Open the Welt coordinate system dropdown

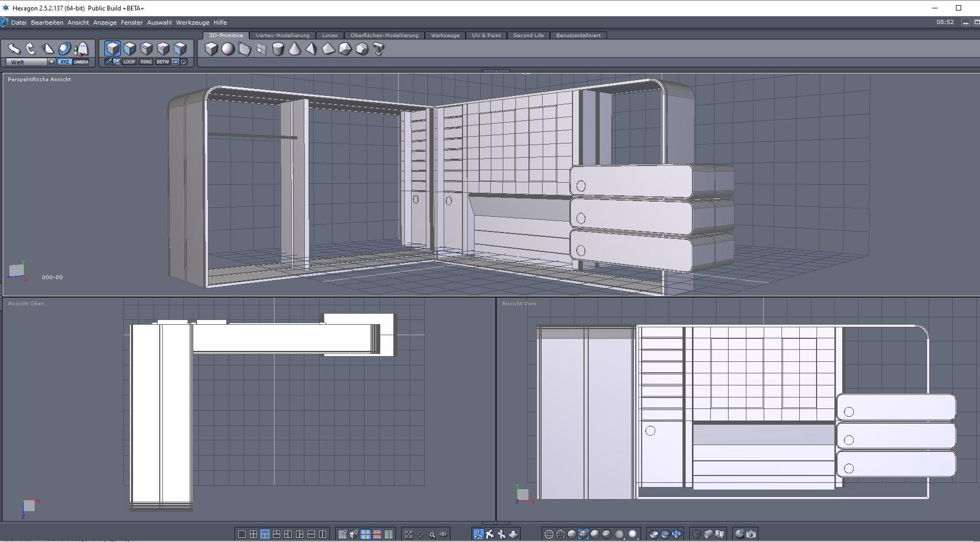tap(51, 62)
